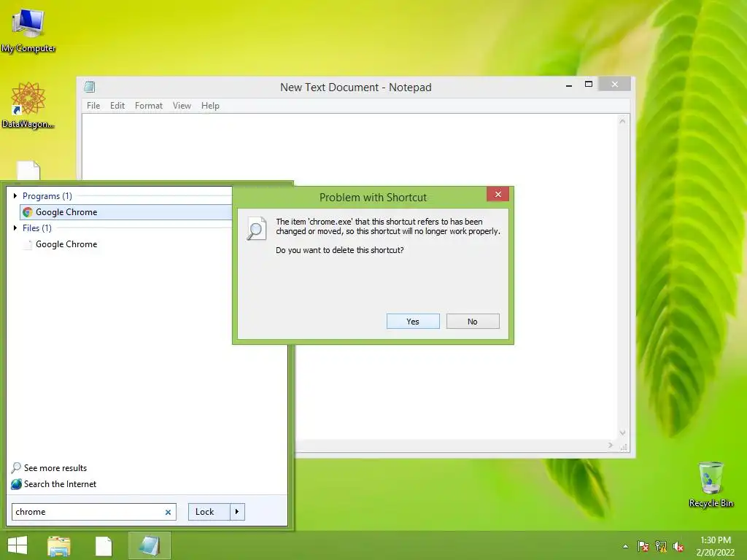Click the magnifier icon beside See more results
Image resolution: width=747 pixels, height=560 pixels.
point(16,467)
